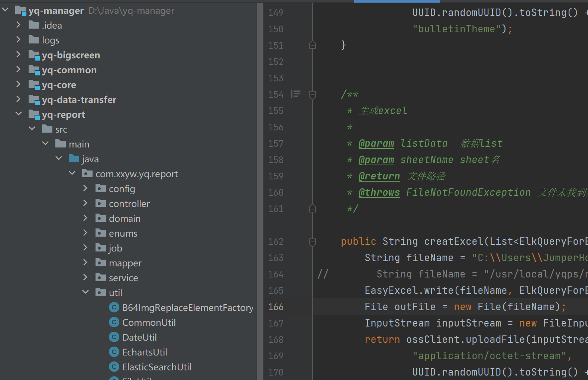Expand the controller package arrow
This screenshot has height=380, width=588.
(85, 203)
